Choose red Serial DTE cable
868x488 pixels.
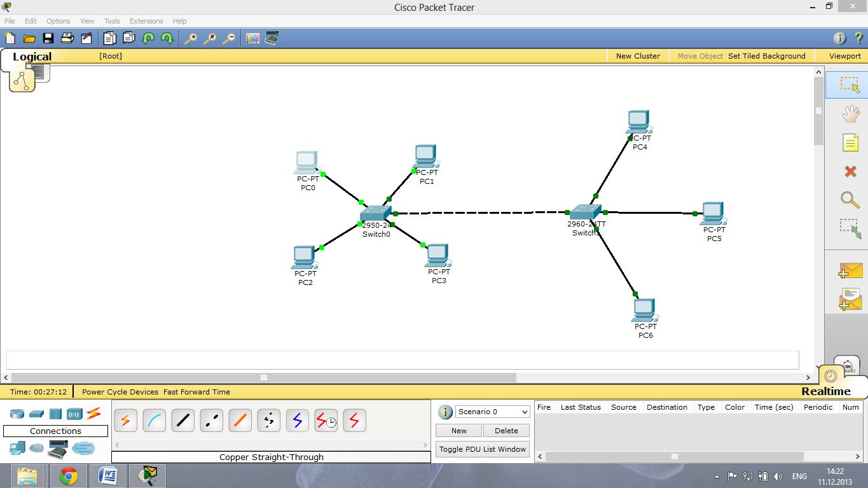point(354,421)
